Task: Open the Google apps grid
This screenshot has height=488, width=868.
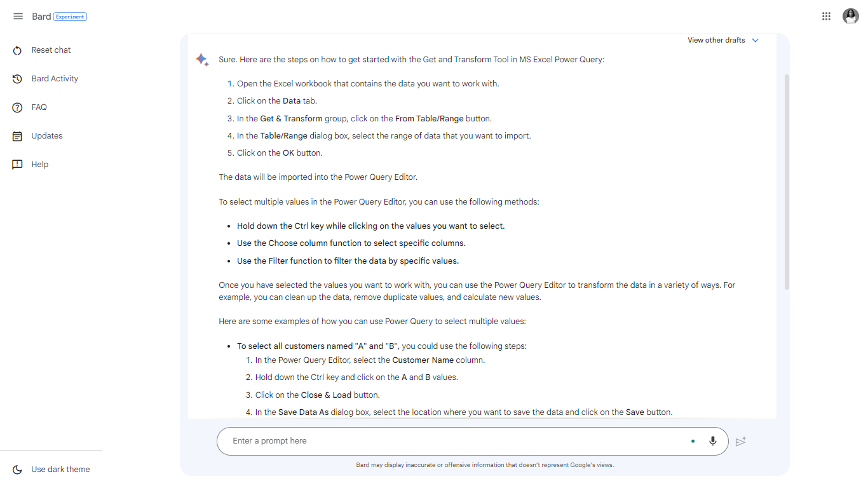Action: point(826,17)
